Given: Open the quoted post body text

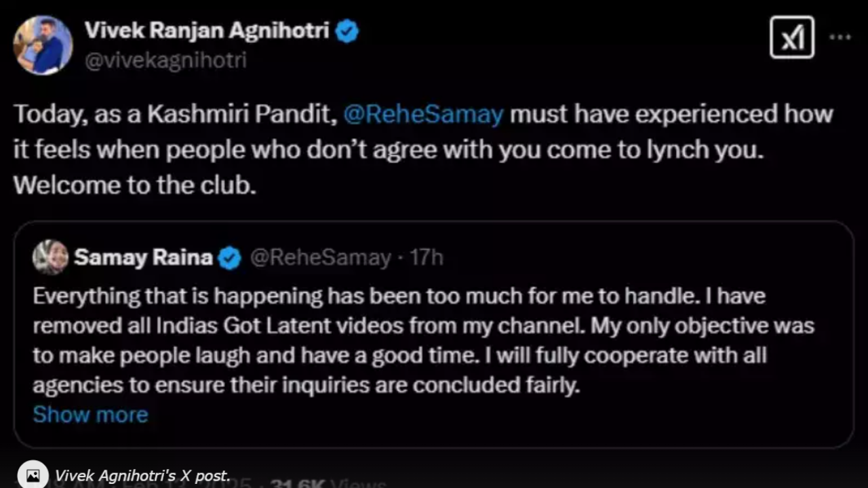Looking at the screenshot, I should pyautogui.click(x=407, y=340).
